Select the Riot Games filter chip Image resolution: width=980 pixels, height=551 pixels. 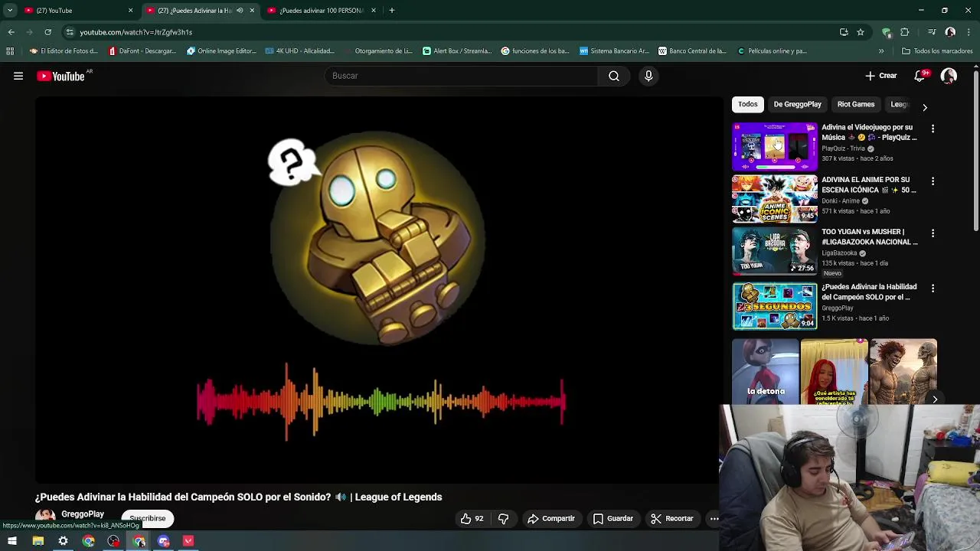tap(856, 104)
